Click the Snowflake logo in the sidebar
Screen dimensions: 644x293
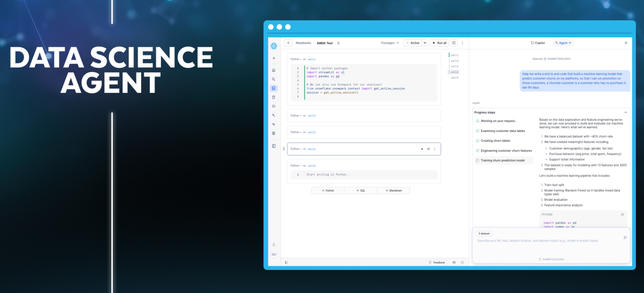click(274, 46)
